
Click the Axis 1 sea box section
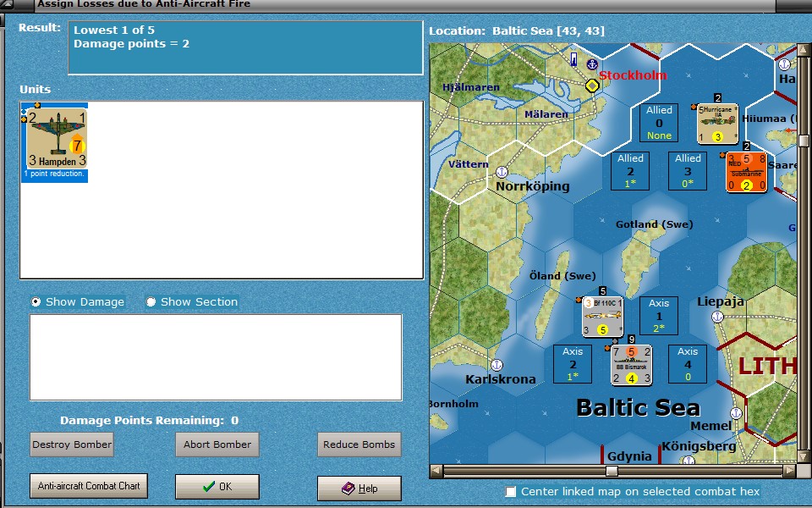(x=659, y=315)
